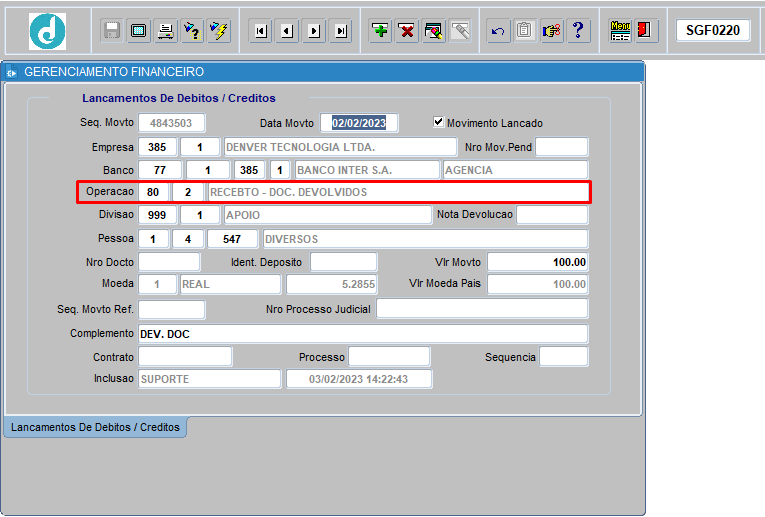Click the greyed-out pencil edit icon

coord(460,31)
